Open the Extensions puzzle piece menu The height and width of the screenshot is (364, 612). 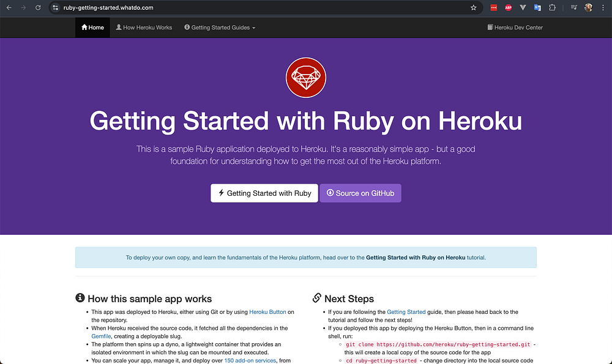[x=552, y=7]
